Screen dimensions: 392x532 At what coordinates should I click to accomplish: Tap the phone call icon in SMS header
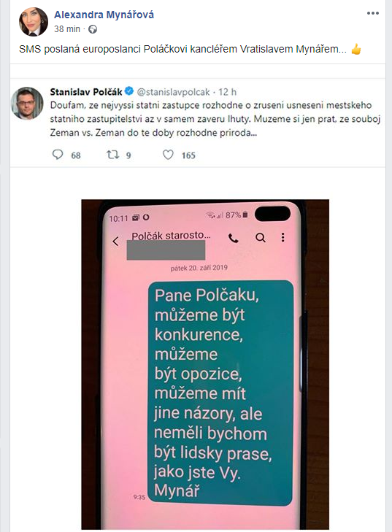(233, 238)
